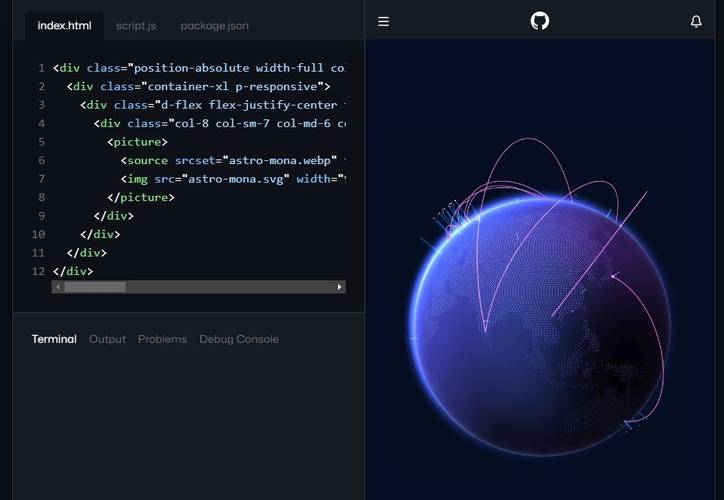Click line 1 position-absolute div code
Image resolution: width=724 pixels, height=500 pixels.
pyautogui.click(x=199, y=68)
